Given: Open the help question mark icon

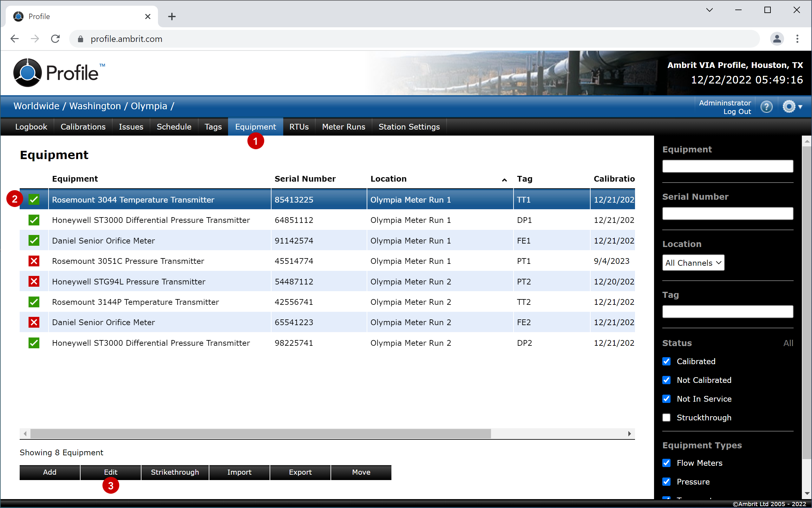Looking at the screenshot, I should click(x=766, y=107).
